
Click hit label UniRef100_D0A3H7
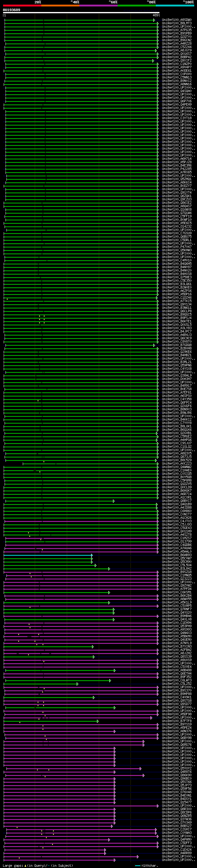(x=177, y=379)
